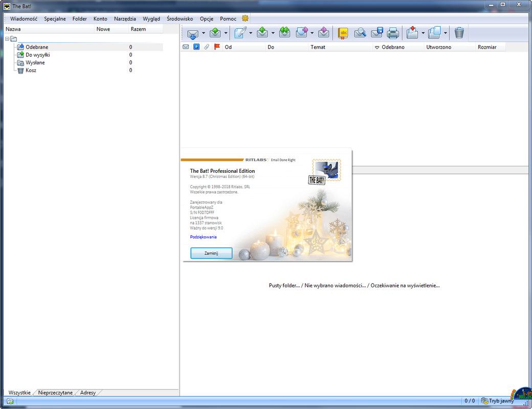Open the Pomoc menu
The height and width of the screenshot is (409, 532).
point(228,18)
